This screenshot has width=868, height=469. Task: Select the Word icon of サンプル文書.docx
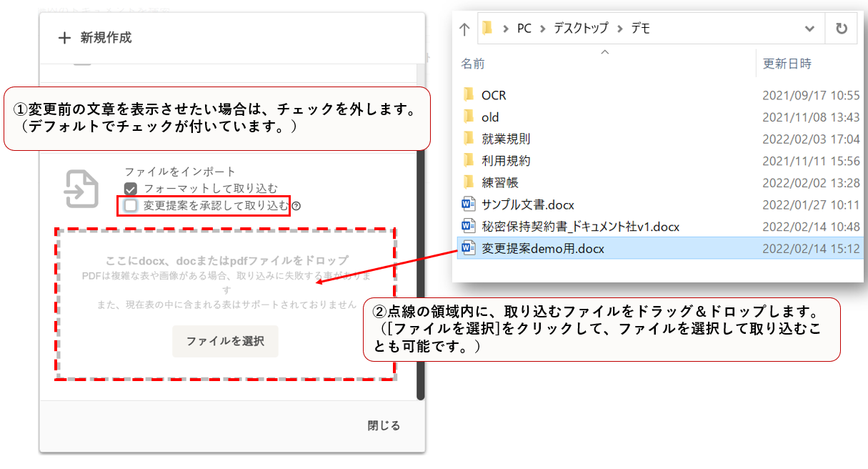tap(469, 204)
